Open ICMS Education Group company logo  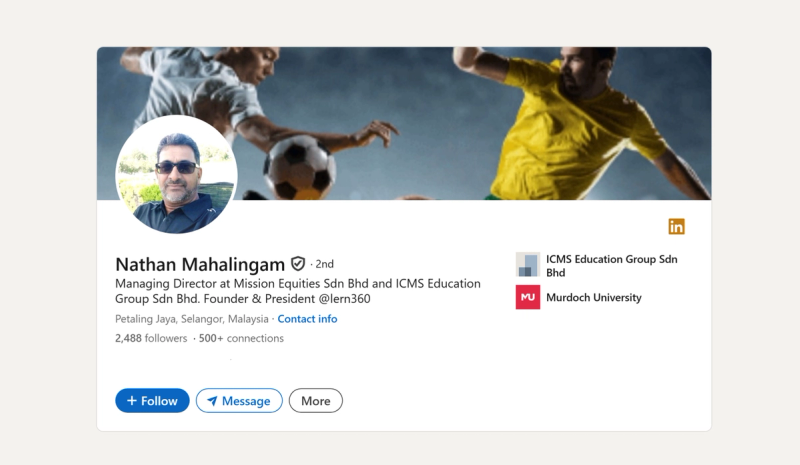[528, 264]
